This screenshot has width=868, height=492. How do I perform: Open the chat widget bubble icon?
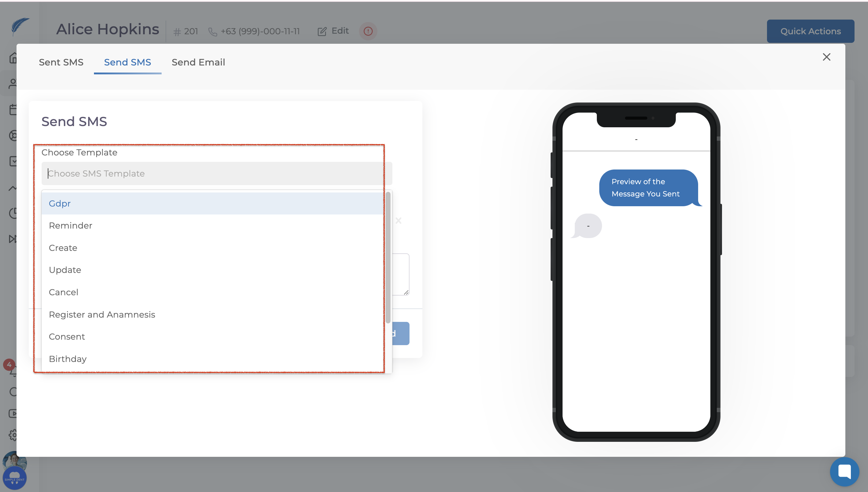tap(844, 471)
